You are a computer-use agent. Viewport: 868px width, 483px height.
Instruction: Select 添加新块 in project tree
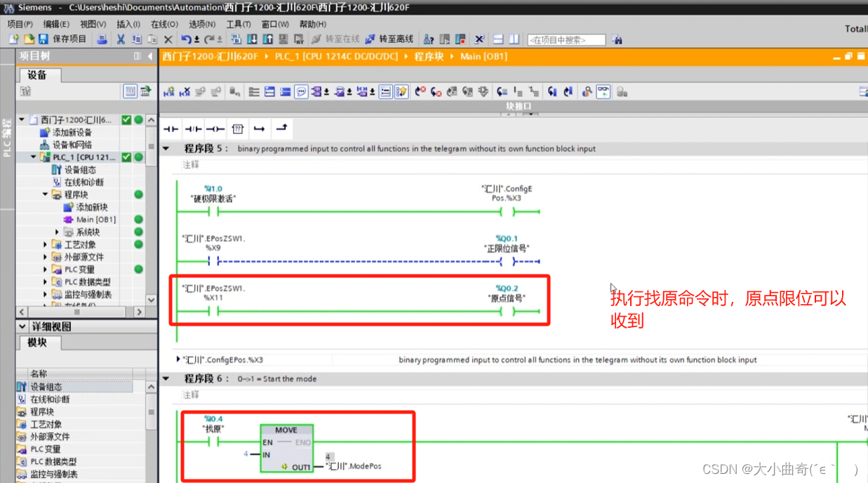click(92, 207)
